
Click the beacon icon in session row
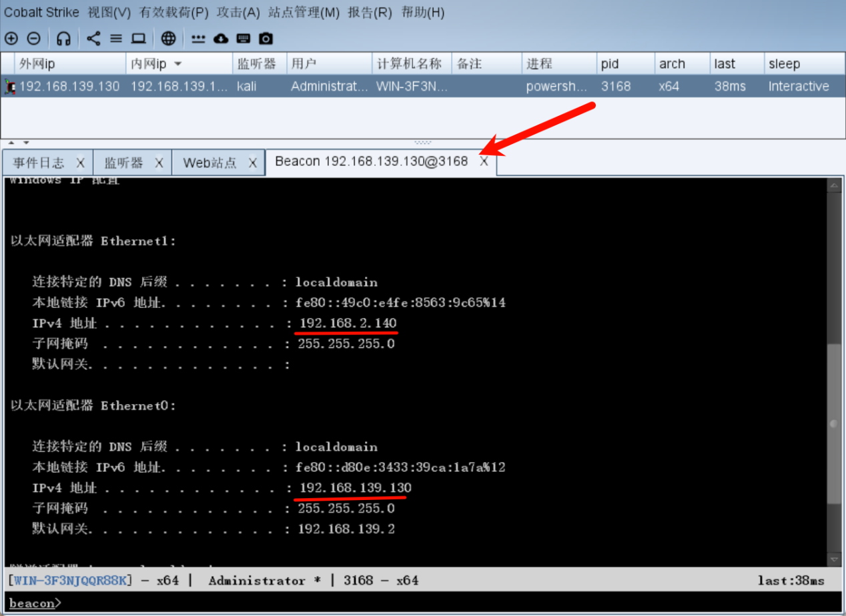pos(9,86)
